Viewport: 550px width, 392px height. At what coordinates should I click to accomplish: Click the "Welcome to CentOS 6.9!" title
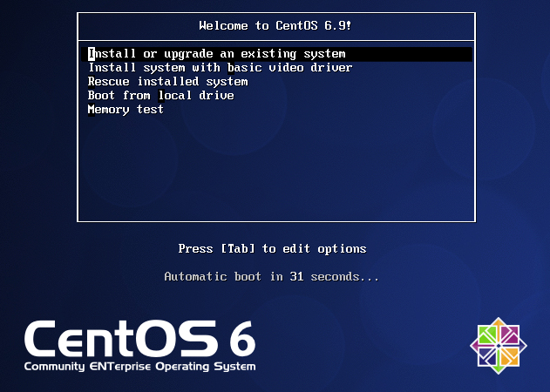click(x=275, y=25)
